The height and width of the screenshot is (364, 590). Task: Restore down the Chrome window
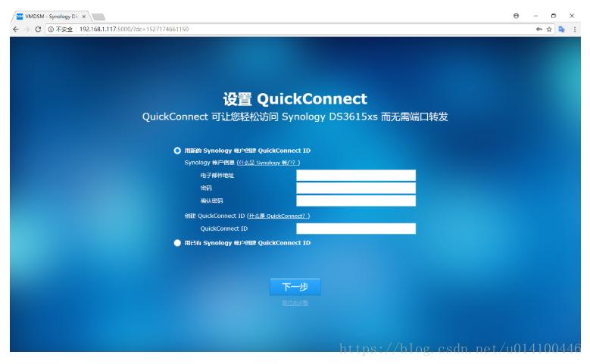[553, 16]
